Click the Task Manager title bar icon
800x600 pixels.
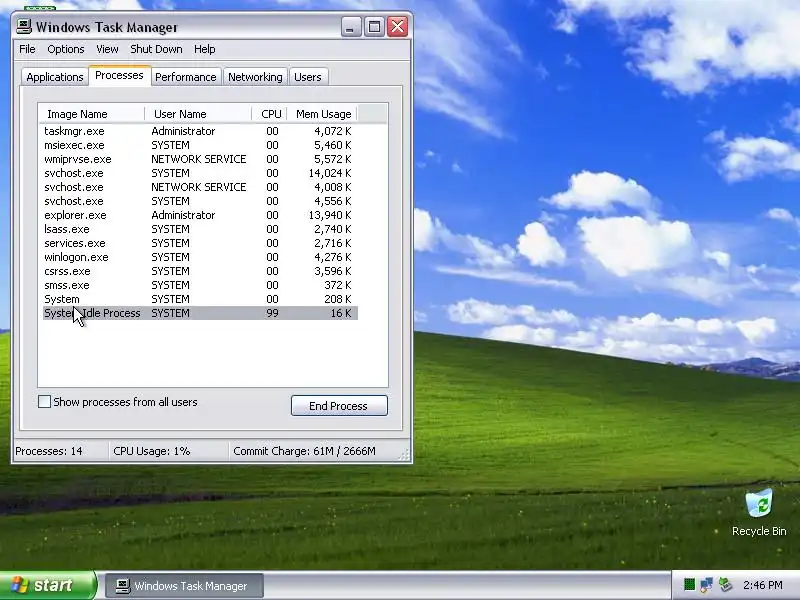[23, 26]
